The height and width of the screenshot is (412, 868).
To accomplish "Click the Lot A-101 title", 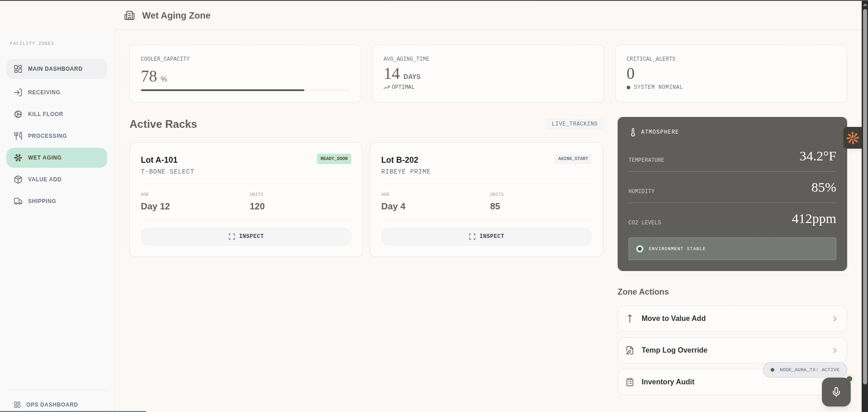I will point(159,160).
